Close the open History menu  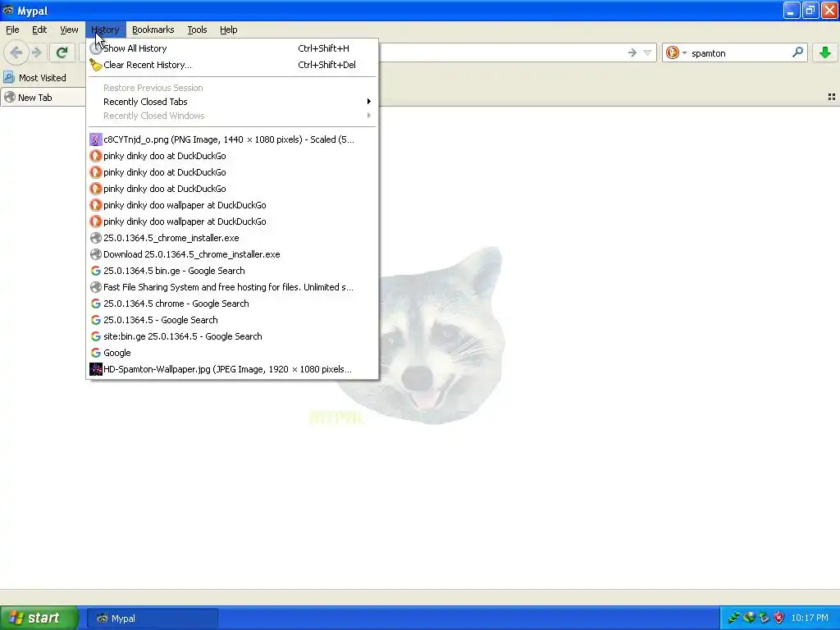pyautogui.click(x=105, y=30)
